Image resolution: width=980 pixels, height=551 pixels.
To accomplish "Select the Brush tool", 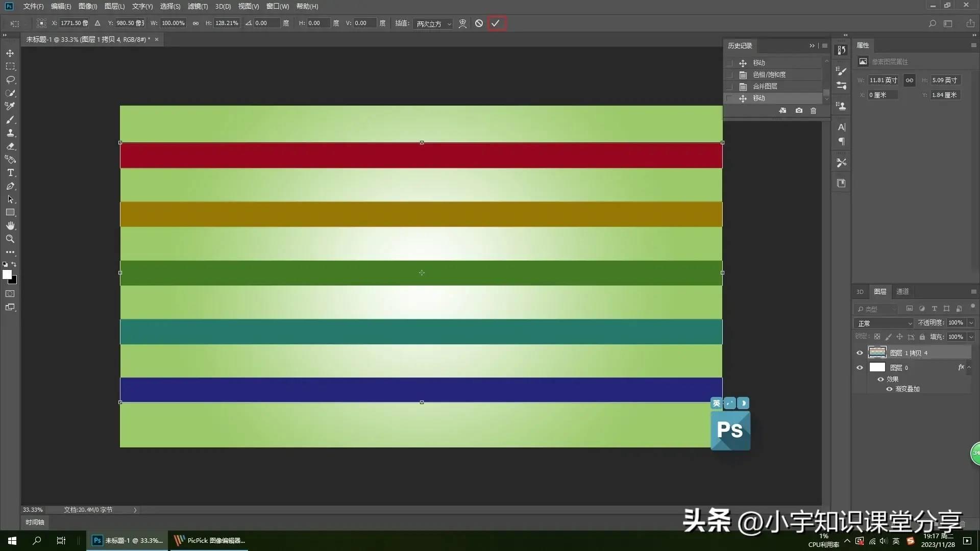I will 10,119.
